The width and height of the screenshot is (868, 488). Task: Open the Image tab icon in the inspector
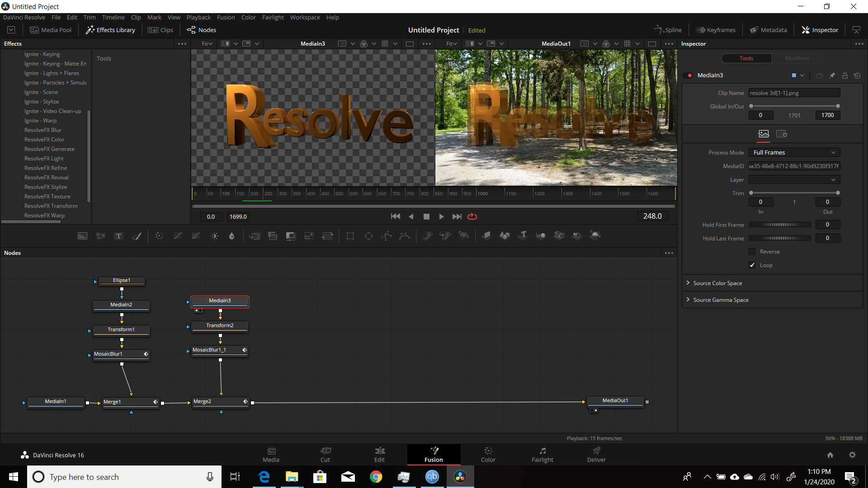point(764,134)
